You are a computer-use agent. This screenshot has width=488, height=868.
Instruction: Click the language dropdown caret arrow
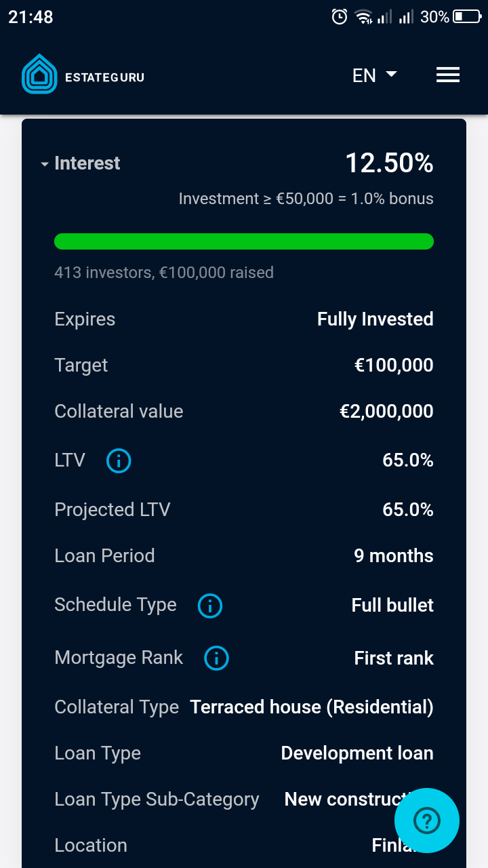[391, 75]
